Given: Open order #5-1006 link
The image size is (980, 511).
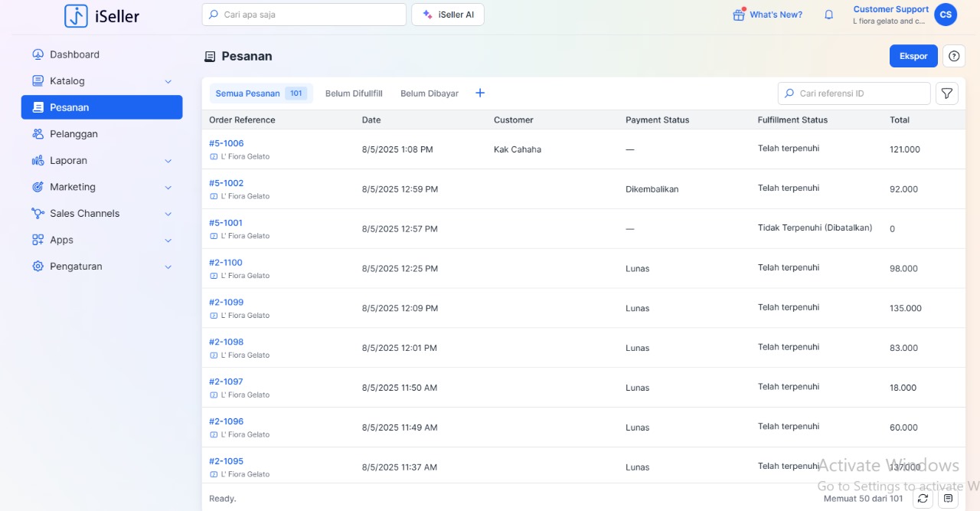Looking at the screenshot, I should pos(227,143).
